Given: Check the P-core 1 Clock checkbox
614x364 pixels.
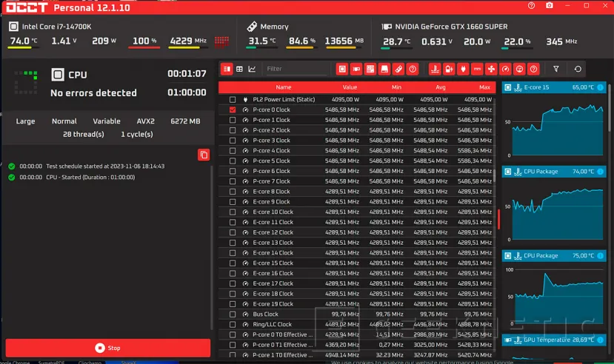Looking at the screenshot, I should 233,120.
